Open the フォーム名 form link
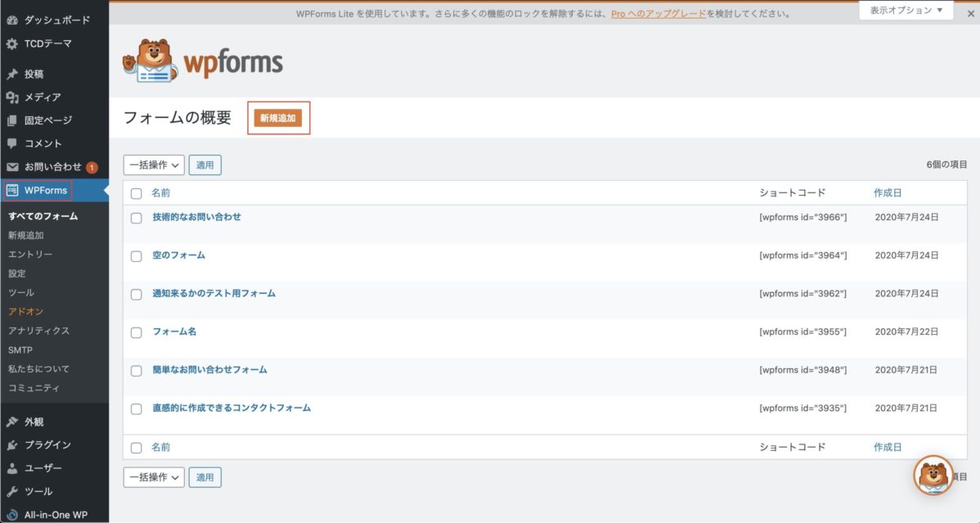980x523 pixels. (174, 331)
